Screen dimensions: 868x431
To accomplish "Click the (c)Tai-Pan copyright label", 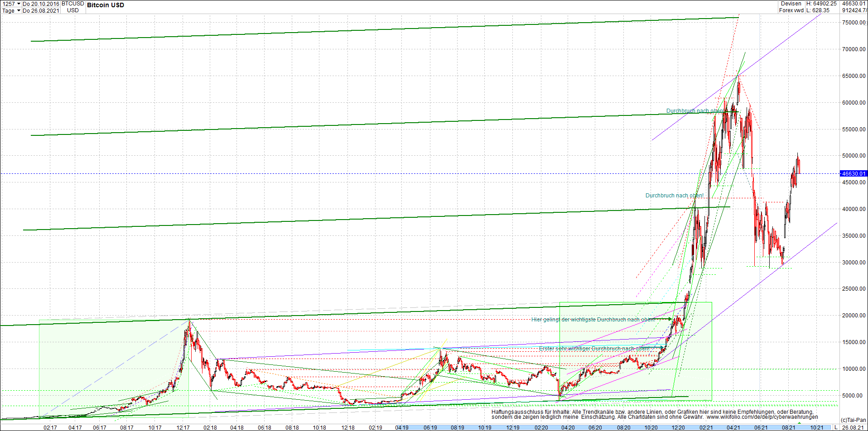I will click(x=853, y=420).
